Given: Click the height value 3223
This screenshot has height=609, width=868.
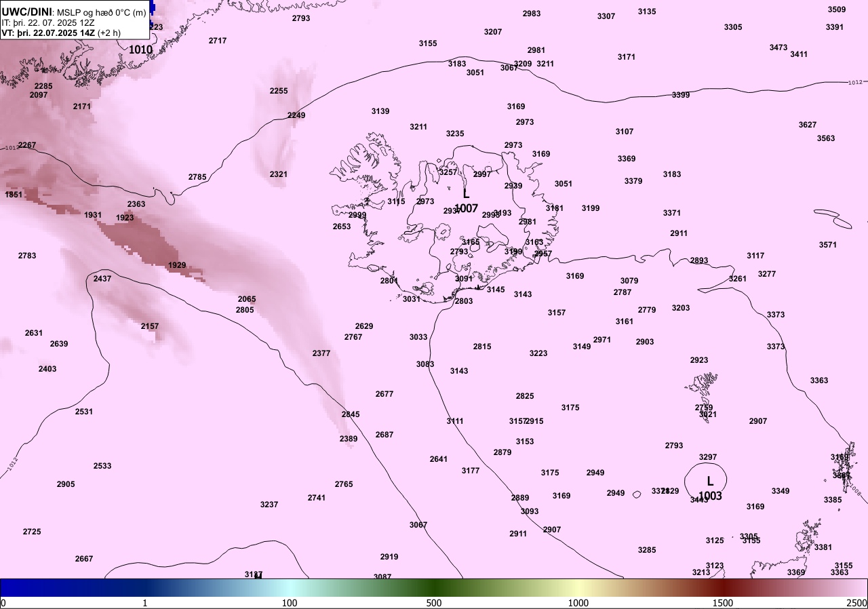Looking at the screenshot, I should tap(538, 353).
